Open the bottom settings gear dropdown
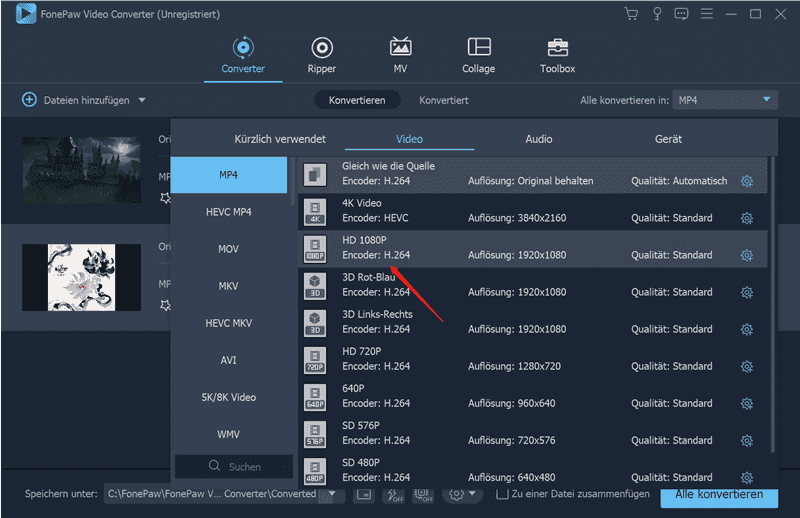 462,494
